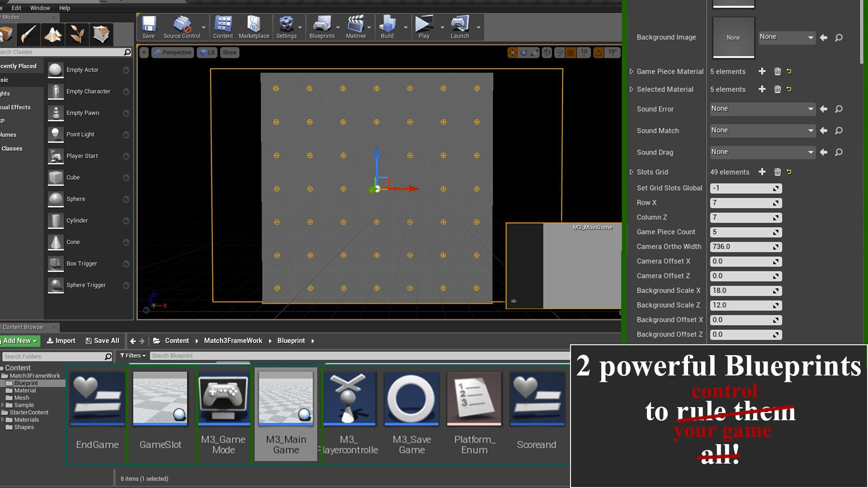Toggle grid snapping icon in viewport
Viewport: 868px width, 488px height.
(571, 53)
